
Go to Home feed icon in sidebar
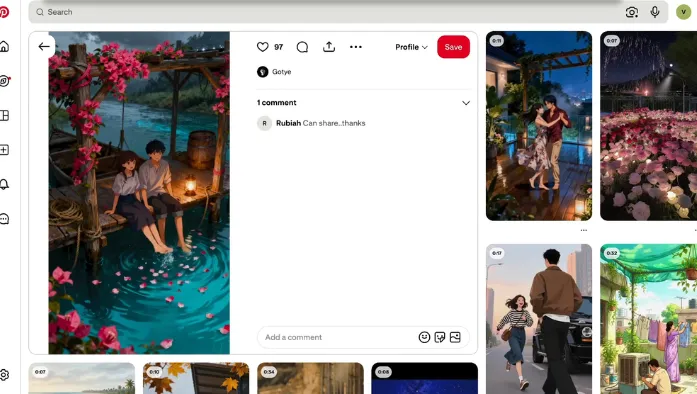[x=4, y=46]
